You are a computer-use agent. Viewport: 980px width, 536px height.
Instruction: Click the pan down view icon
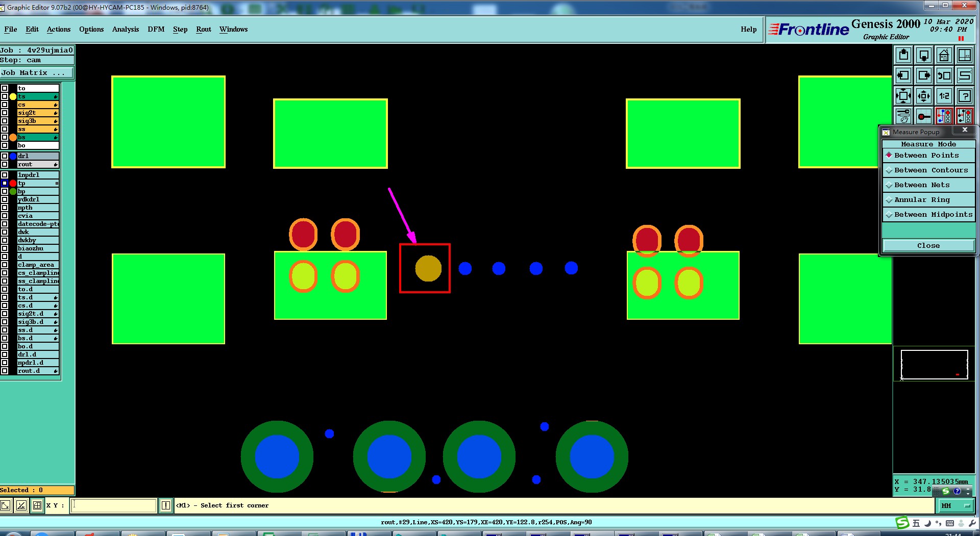(924, 55)
